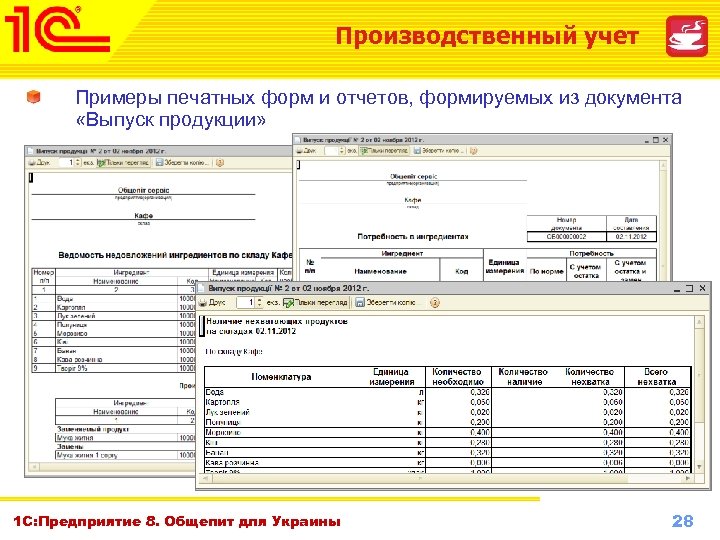The width and height of the screenshot is (720, 540).
Task: Click copies field in left back window
Action: click(x=67, y=163)
